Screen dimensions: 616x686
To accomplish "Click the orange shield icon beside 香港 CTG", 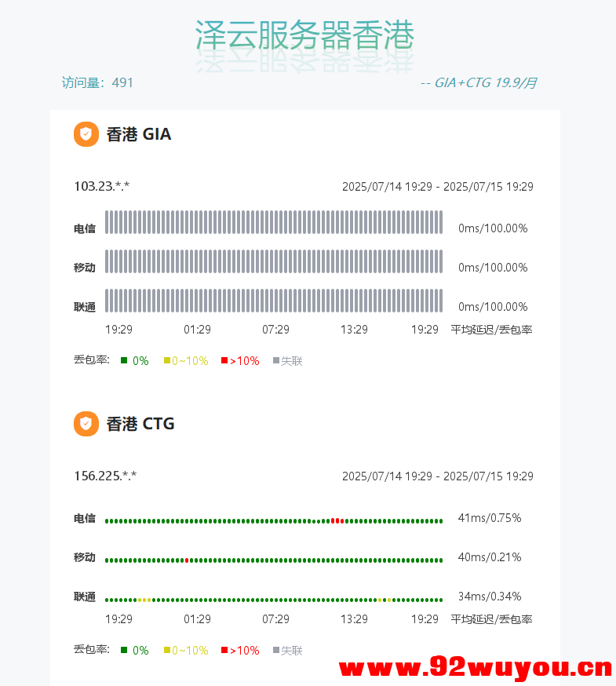I will click(86, 424).
